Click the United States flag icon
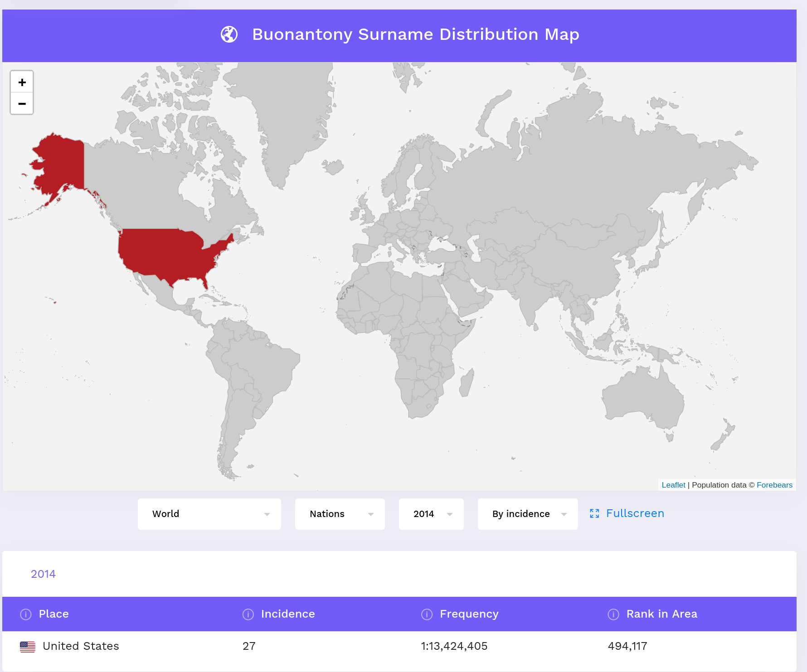Screen dimensions: 807x672 28,647
